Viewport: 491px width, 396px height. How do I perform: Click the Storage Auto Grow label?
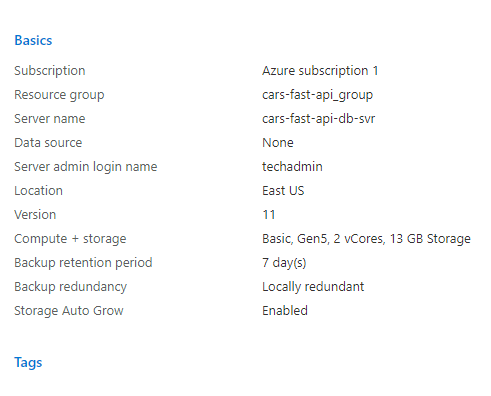pyautogui.click(x=69, y=311)
